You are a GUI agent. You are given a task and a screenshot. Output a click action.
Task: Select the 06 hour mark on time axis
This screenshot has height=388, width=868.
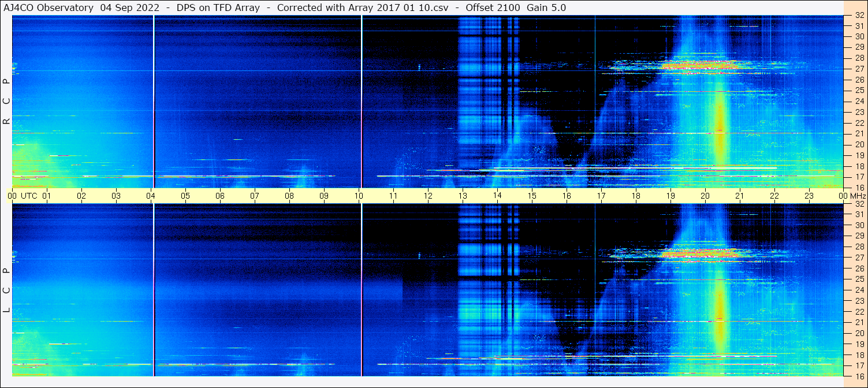[x=220, y=196]
